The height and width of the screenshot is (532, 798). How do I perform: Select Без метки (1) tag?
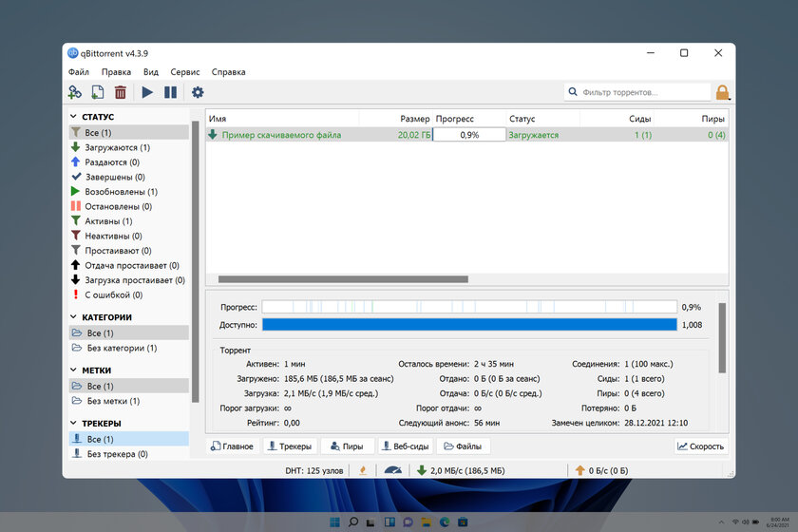click(x=129, y=401)
